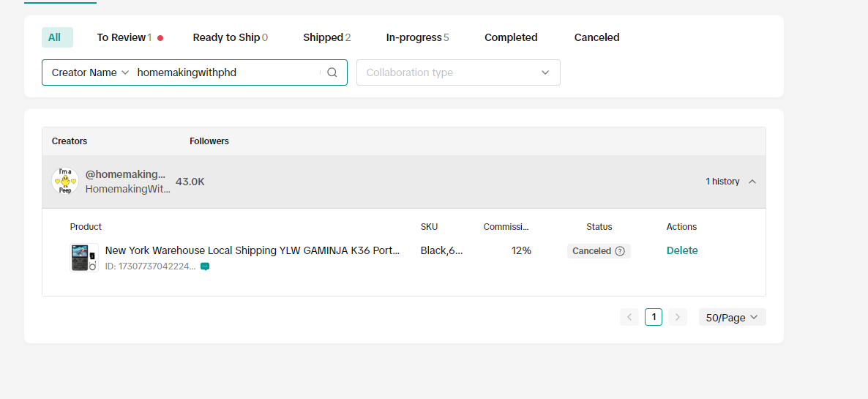This screenshot has width=868, height=399.
Task: Click Delete for the canceled product
Action: (682, 250)
